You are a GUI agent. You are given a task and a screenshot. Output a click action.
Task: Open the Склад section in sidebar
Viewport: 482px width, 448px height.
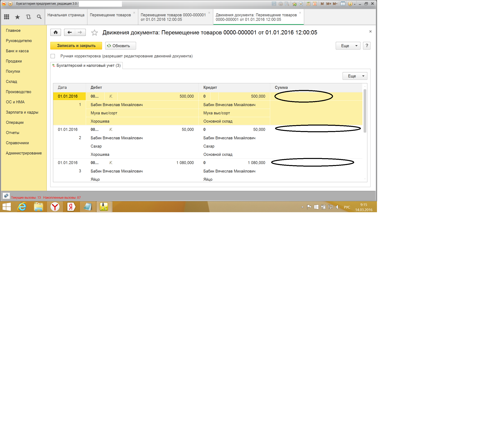(x=11, y=82)
